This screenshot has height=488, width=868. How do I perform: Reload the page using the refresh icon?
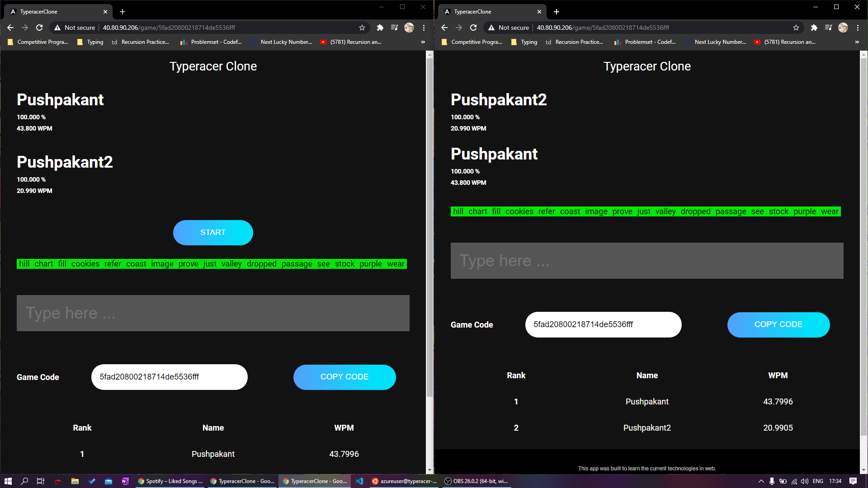(x=39, y=28)
